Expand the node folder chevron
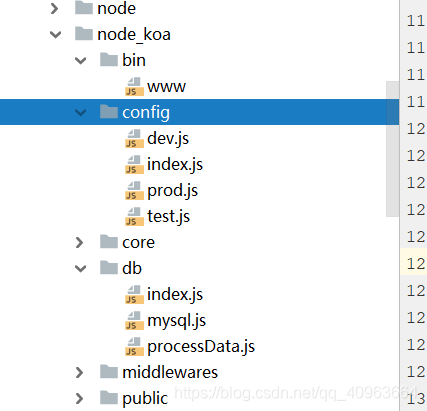The width and height of the screenshot is (427, 411). (x=55, y=8)
